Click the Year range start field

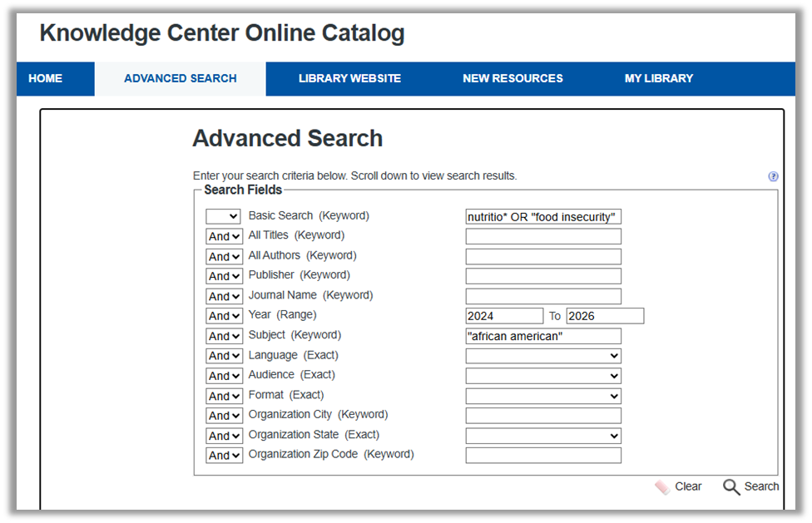[504, 316]
